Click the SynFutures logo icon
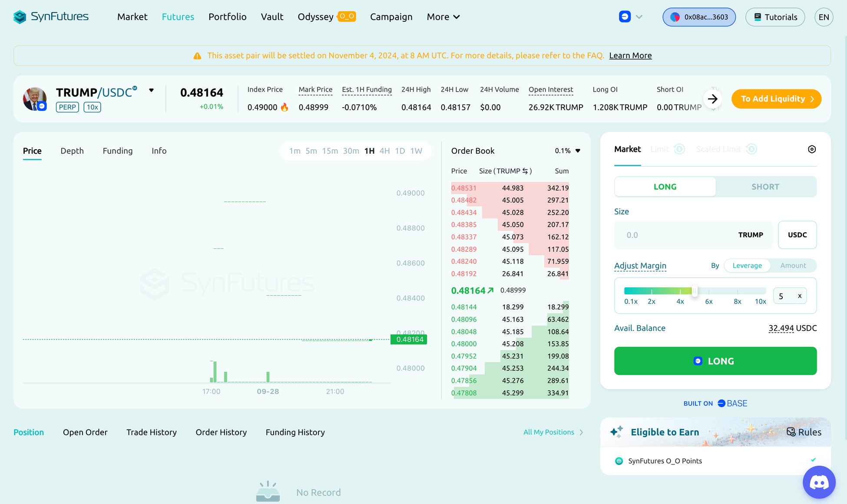This screenshot has width=847, height=504. pyautogui.click(x=20, y=17)
